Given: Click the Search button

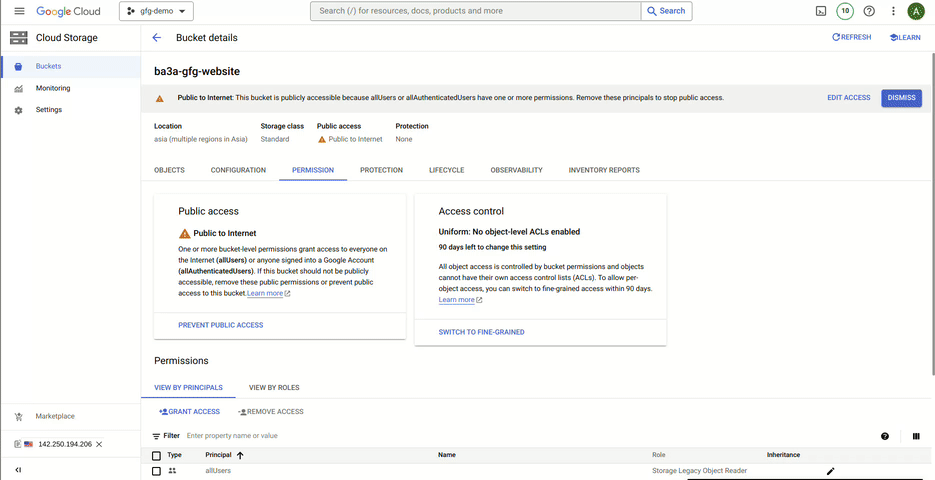Looking at the screenshot, I should pyautogui.click(x=667, y=11).
